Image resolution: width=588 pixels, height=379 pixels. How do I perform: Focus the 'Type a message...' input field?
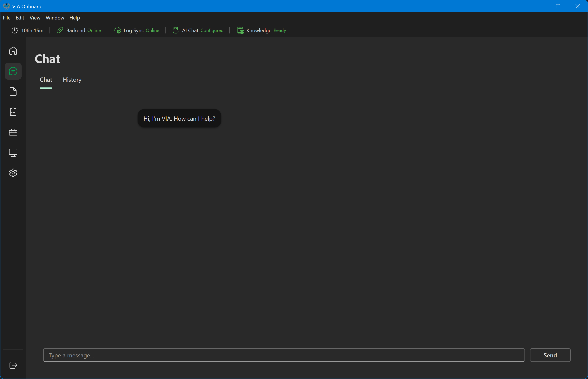284,355
